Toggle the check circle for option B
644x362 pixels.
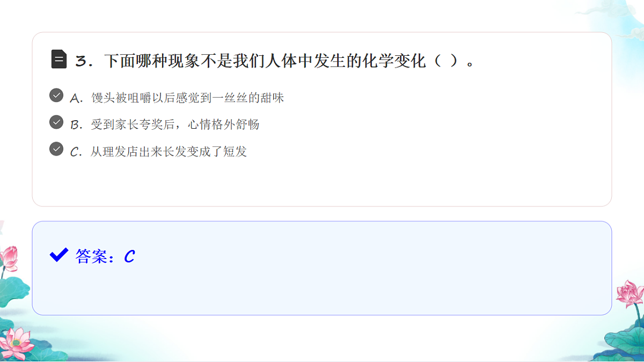(x=56, y=122)
